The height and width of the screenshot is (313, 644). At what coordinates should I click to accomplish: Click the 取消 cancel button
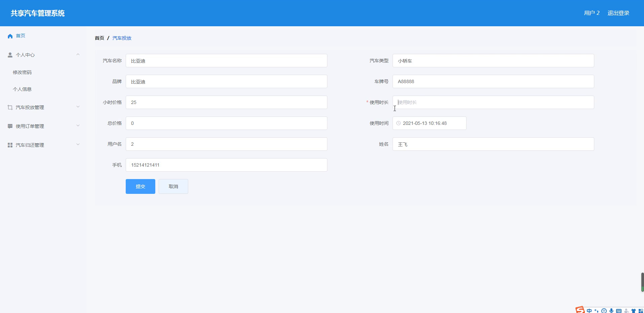pyautogui.click(x=173, y=186)
